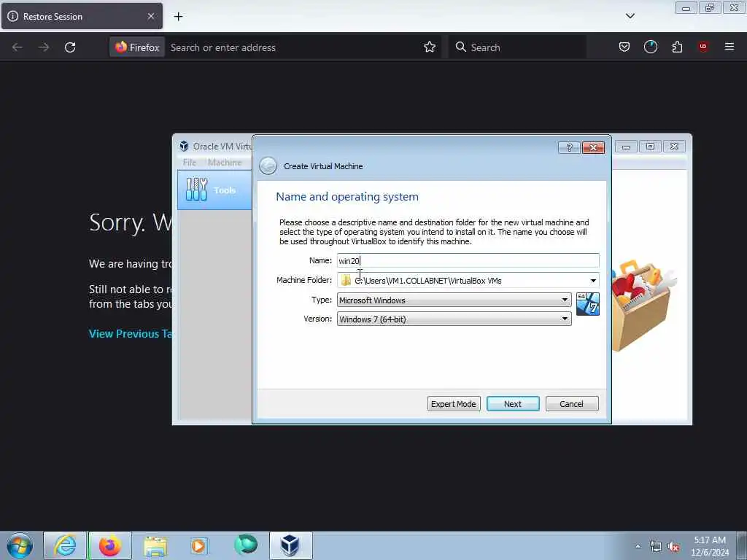Screen dimensions: 747x560
Task: Open the Type dropdown showing Microsoft Windows
Action: pos(454,300)
